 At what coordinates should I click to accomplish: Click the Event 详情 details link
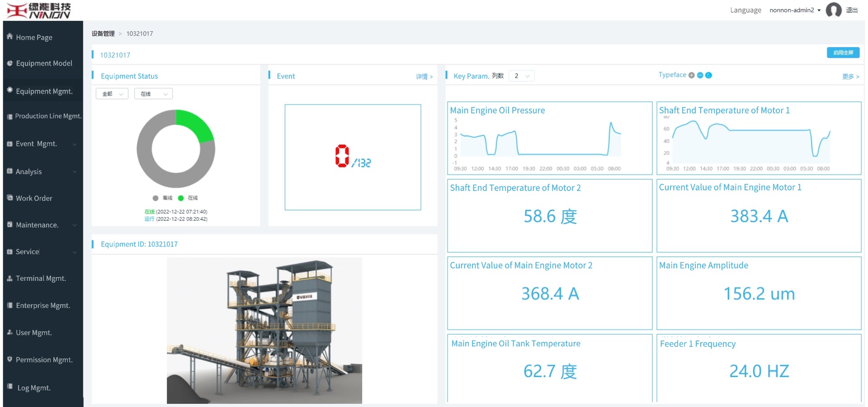tap(424, 77)
